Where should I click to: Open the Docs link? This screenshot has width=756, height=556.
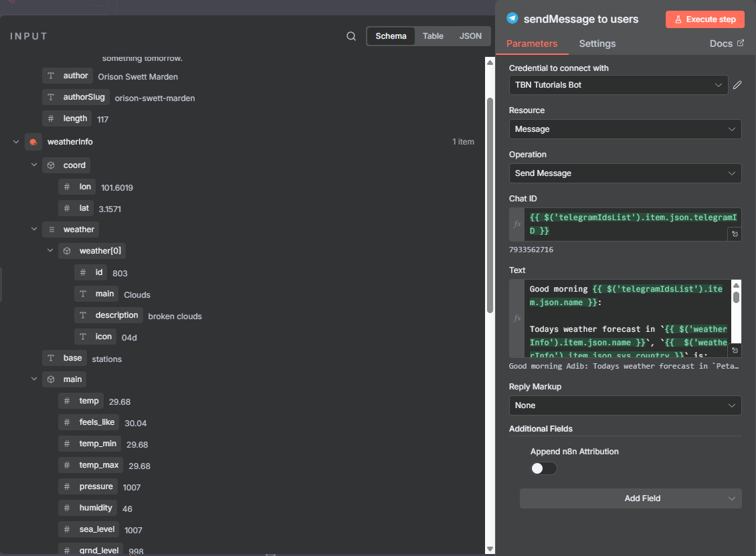[x=726, y=43]
